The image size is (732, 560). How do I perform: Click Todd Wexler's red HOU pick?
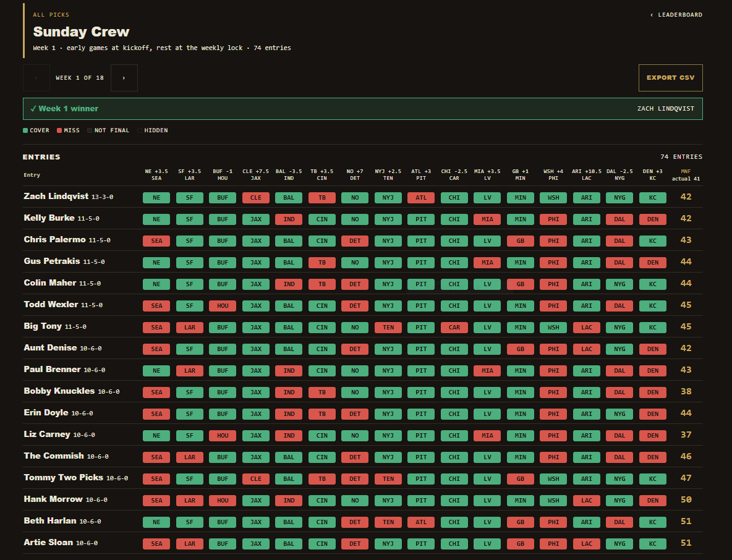(x=223, y=306)
